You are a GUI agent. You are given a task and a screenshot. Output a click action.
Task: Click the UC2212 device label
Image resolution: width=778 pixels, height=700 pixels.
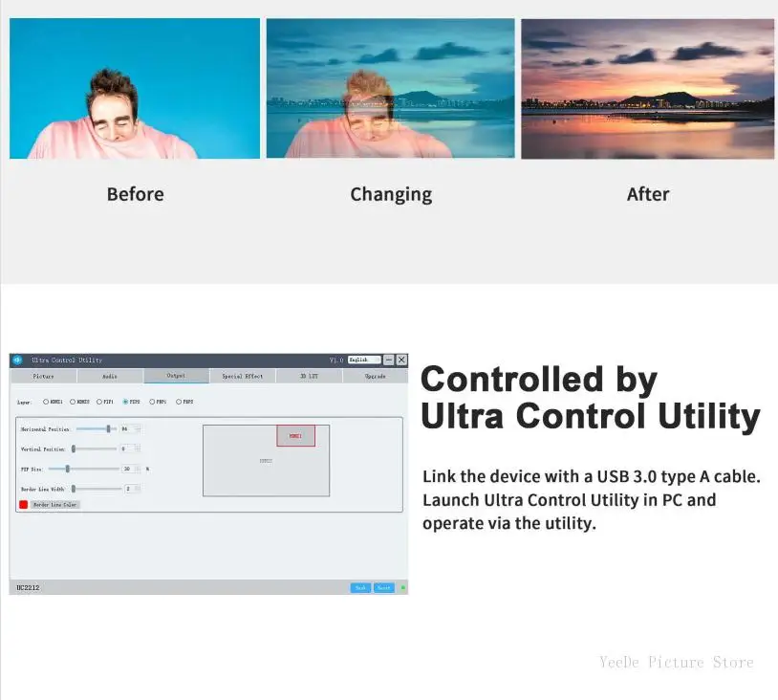[x=28, y=587]
